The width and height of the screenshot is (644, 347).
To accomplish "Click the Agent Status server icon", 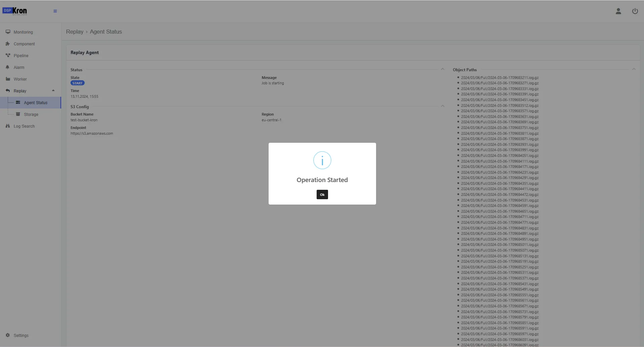I will (x=18, y=102).
